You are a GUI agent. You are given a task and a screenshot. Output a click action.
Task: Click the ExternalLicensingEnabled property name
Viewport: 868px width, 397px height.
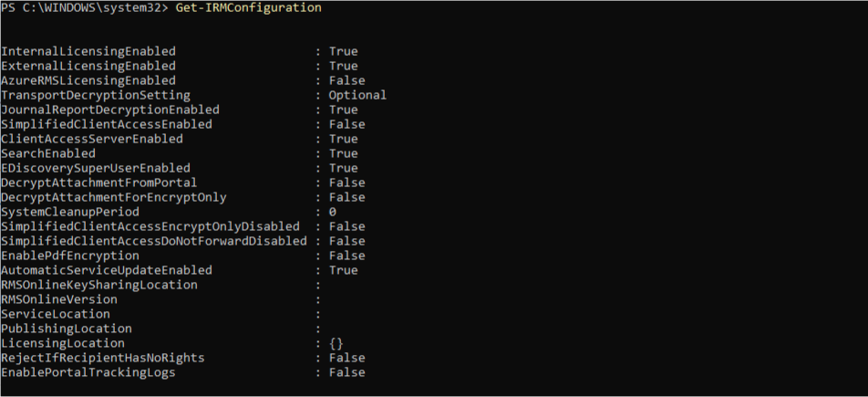tap(88, 66)
